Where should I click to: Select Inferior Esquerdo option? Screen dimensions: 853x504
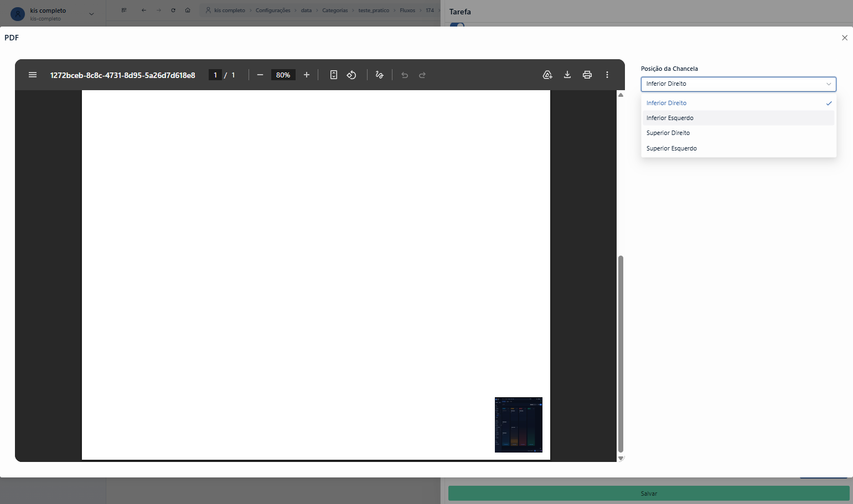[x=738, y=118]
